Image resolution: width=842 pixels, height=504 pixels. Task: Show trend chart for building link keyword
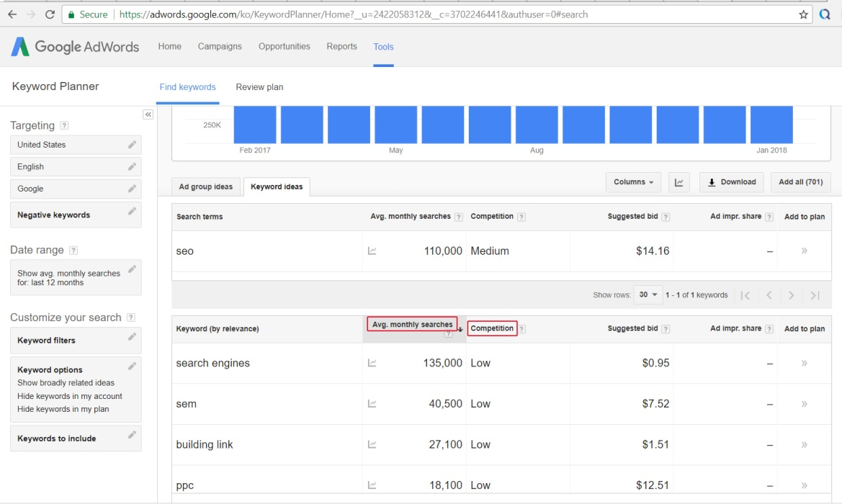coord(372,444)
